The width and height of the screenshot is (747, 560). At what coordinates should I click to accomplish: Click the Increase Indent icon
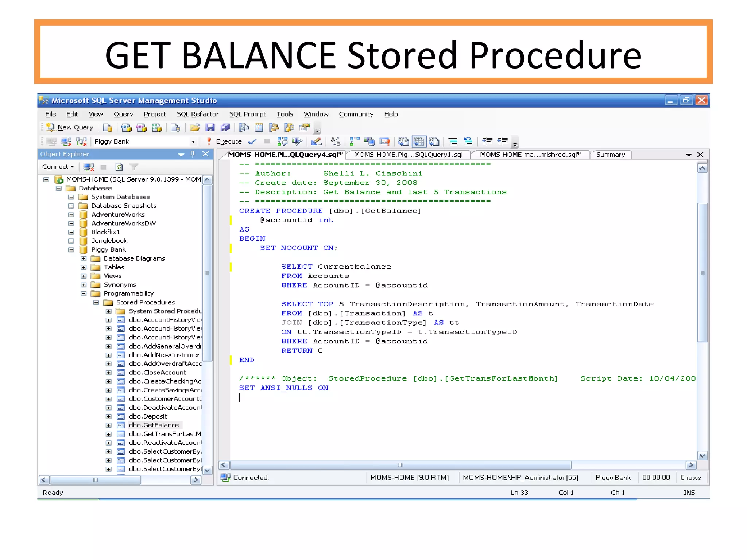tap(503, 141)
